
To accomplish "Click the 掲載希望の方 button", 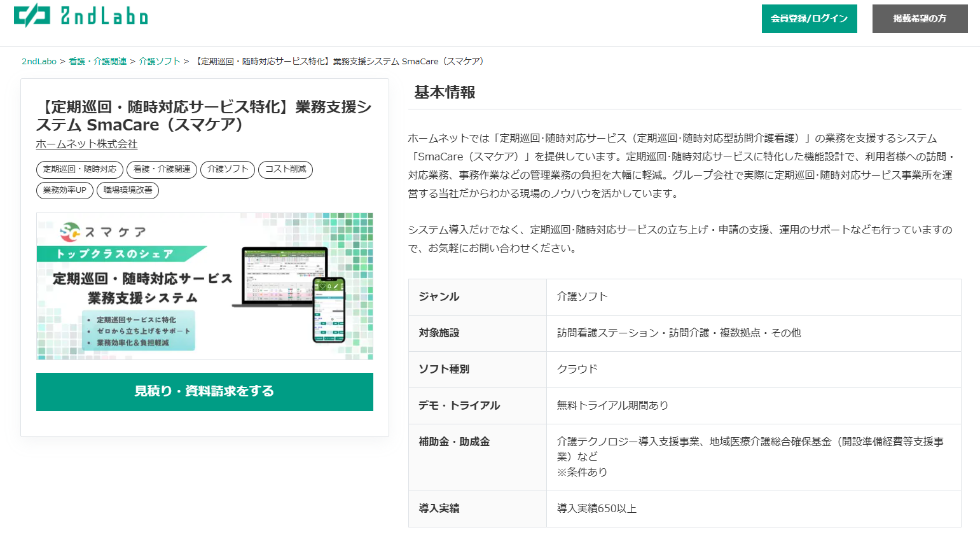I will [920, 18].
